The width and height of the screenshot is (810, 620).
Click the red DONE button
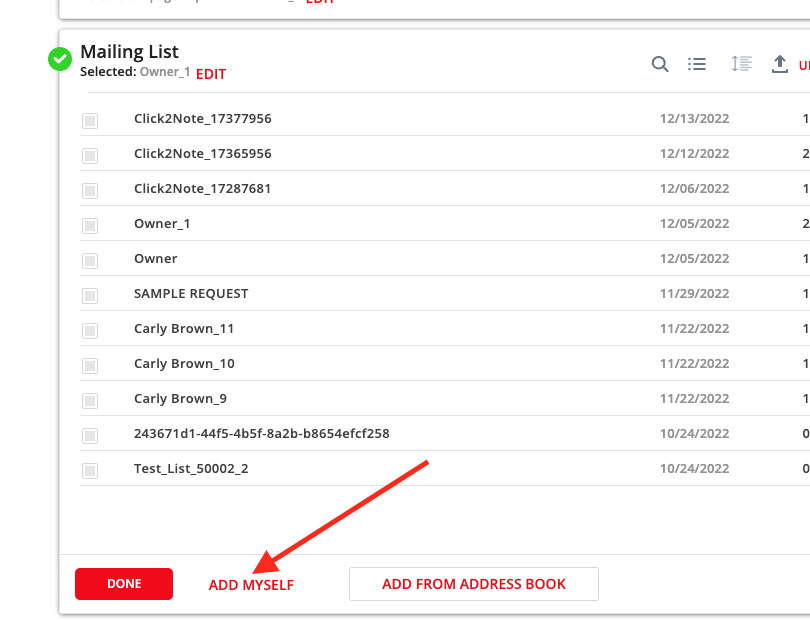pyautogui.click(x=124, y=584)
